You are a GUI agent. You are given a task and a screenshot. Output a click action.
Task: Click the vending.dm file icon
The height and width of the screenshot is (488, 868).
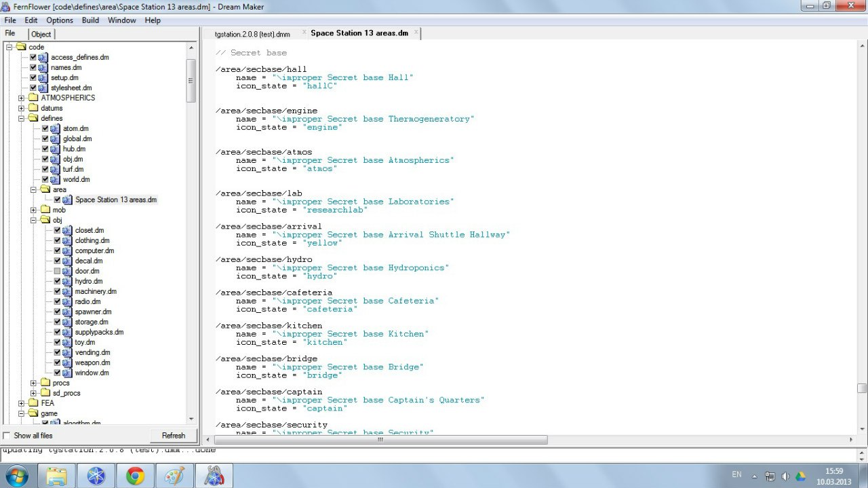tap(67, 352)
